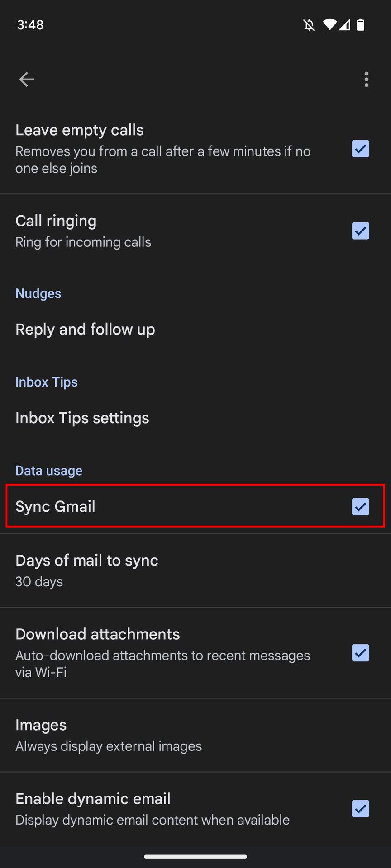391x868 pixels.
Task: Tap the Nudges section header
Action: [x=38, y=293]
